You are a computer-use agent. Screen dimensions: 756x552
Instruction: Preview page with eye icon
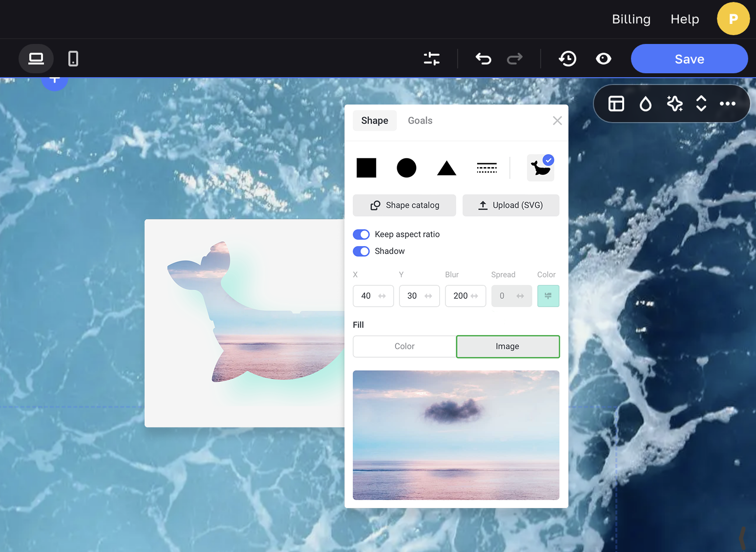pos(604,59)
